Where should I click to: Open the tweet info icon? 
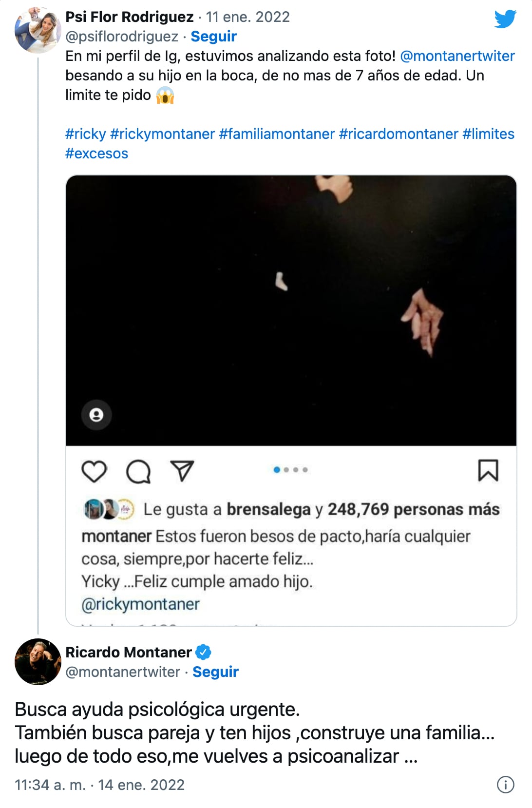click(505, 785)
